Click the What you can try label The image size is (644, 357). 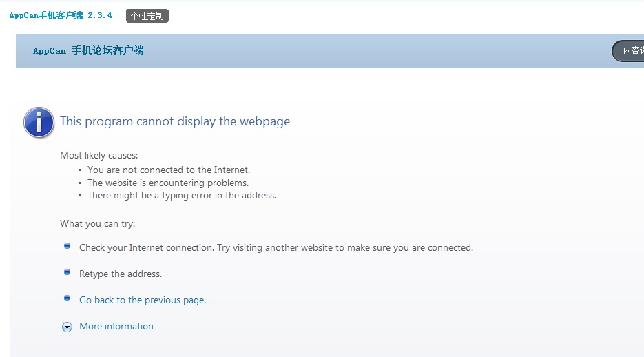pyautogui.click(x=97, y=223)
